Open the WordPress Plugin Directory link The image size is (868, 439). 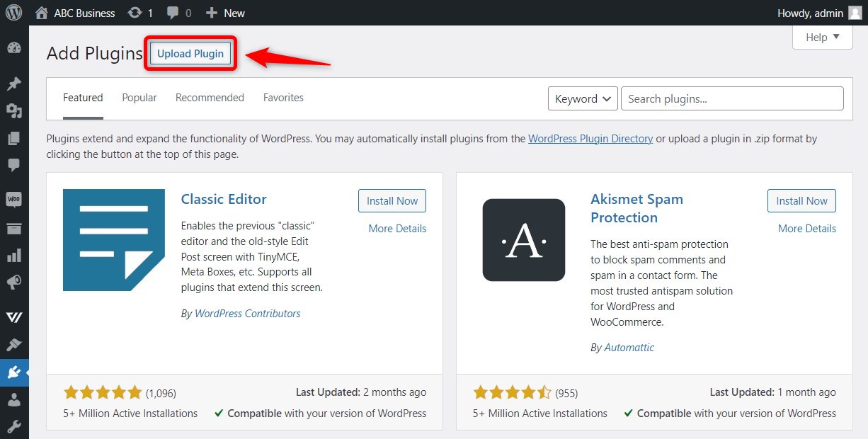(x=590, y=139)
